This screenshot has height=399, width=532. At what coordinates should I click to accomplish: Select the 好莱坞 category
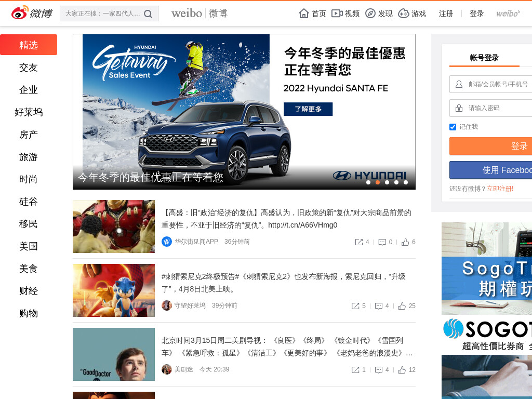(x=29, y=112)
